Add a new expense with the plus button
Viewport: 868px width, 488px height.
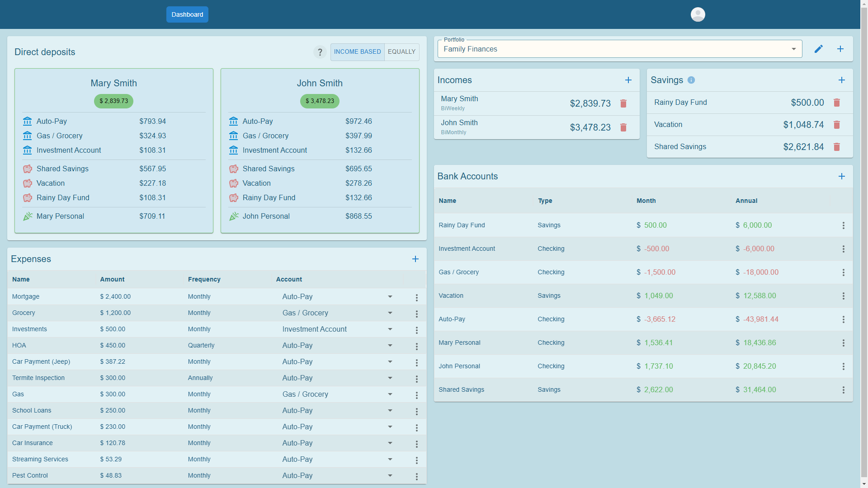point(415,259)
